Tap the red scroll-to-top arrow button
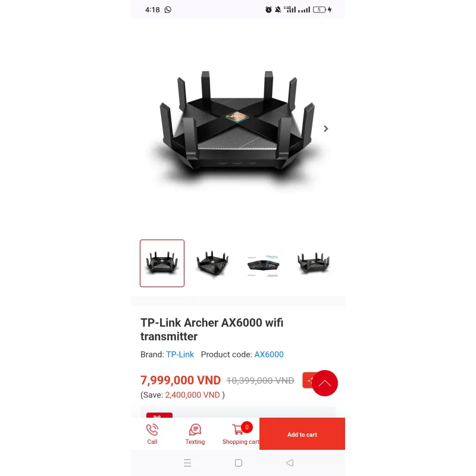 [325, 383]
